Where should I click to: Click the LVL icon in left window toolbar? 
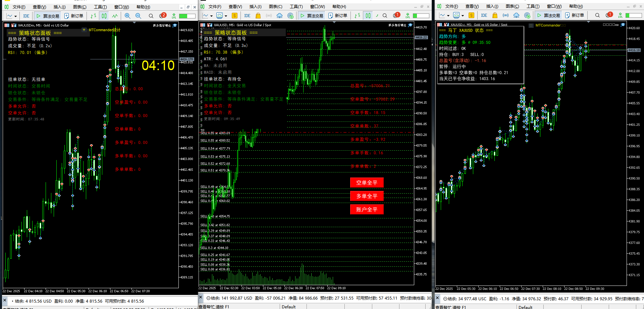(174, 16)
